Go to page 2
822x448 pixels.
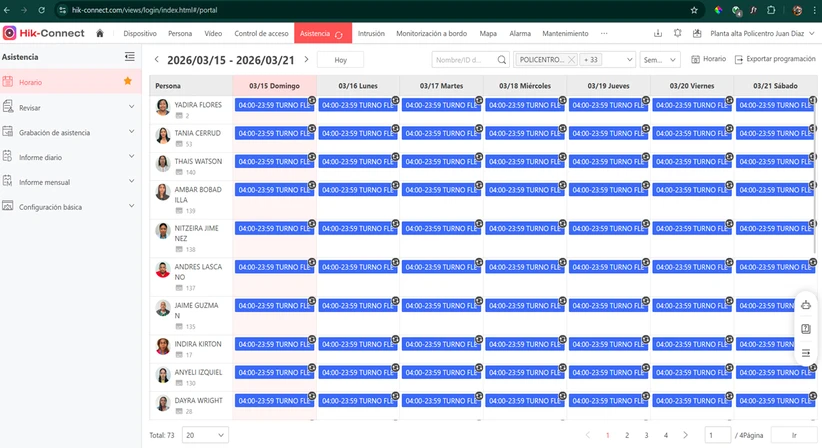tap(627, 435)
